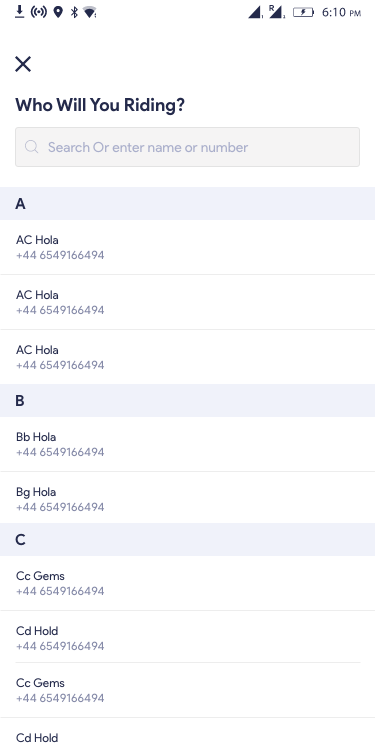The image size is (375, 745).
Task: Tap the Wi-Fi status icon
Action: pyautogui.click(x=89, y=12)
